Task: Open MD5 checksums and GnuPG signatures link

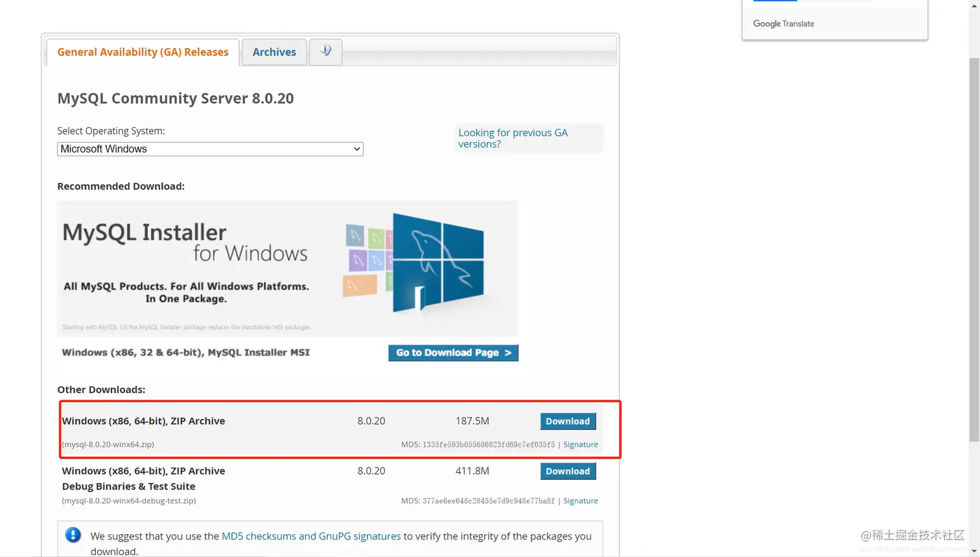Action: click(x=311, y=536)
